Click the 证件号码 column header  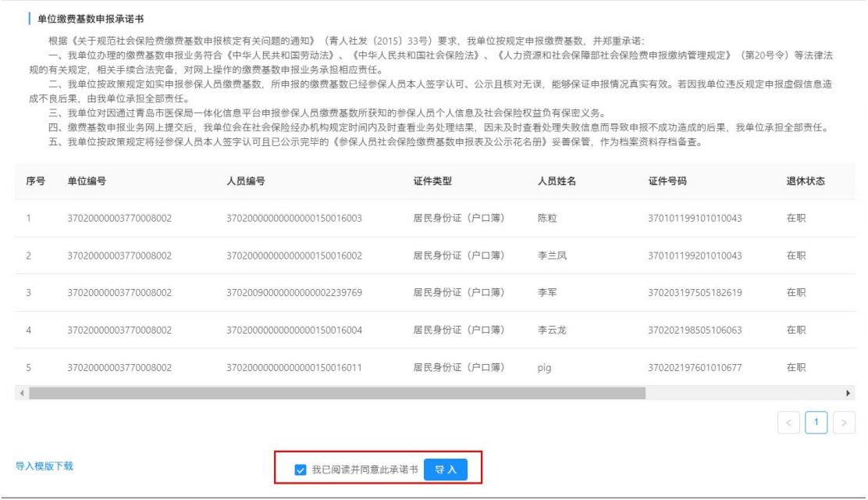click(x=667, y=181)
